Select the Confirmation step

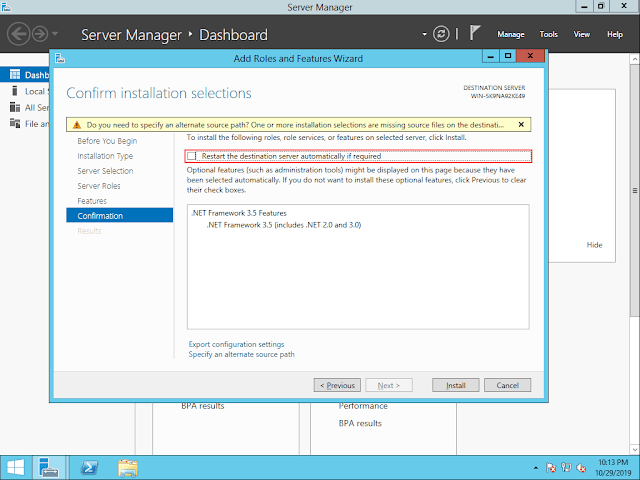120,216
